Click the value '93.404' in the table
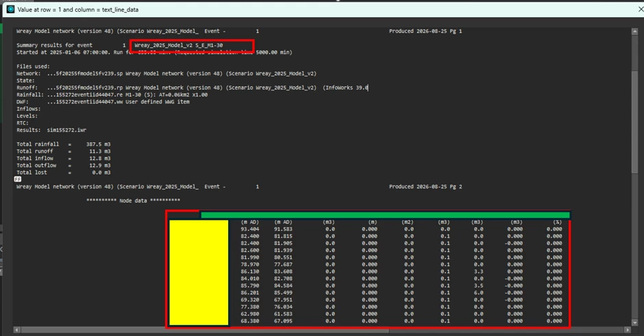 [249, 229]
